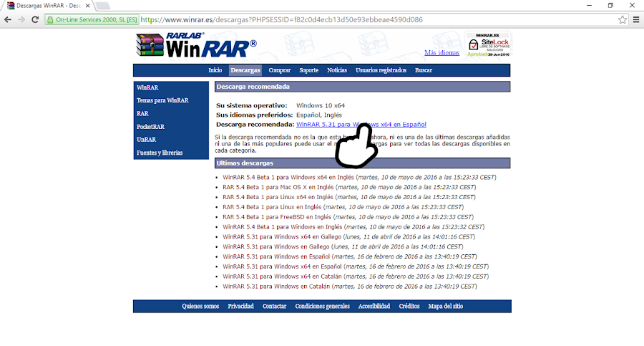Image resolution: width=644 pixels, height=346 pixels.
Task: Click RAR 5.4 Beta 1 Linux x64 link
Action: click(278, 197)
